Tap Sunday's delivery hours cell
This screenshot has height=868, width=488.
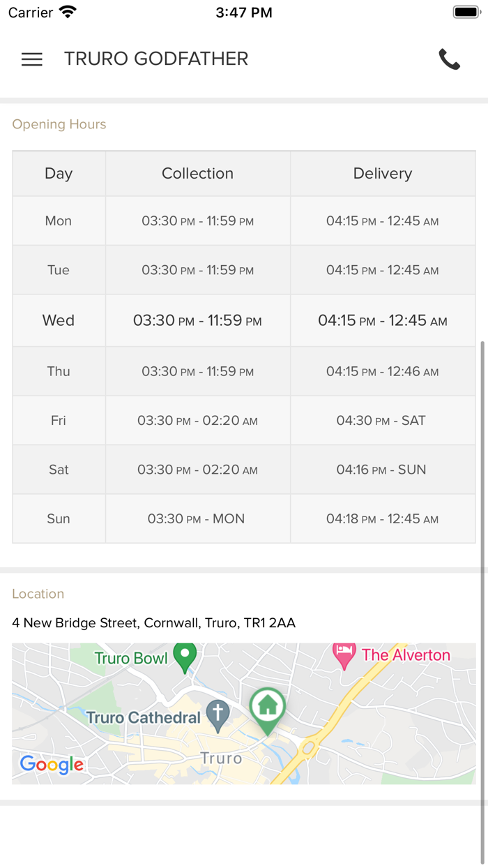click(383, 518)
